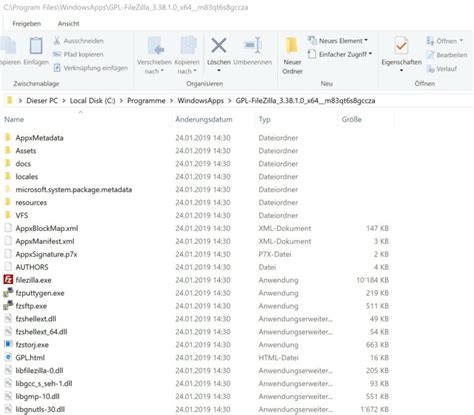The height and width of the screenshot is (415, 474).
Task: Click Pfad kopieren in the ribbon
Action: pos(78,54)
